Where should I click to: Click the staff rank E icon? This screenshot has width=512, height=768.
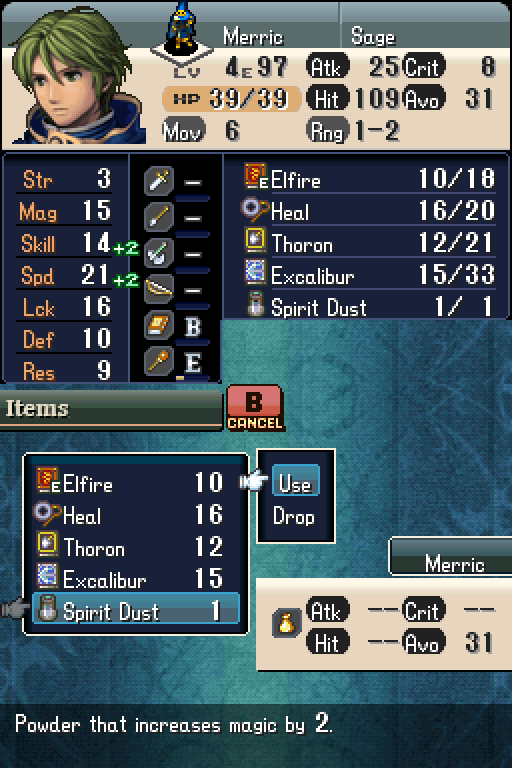coord(159,361)
